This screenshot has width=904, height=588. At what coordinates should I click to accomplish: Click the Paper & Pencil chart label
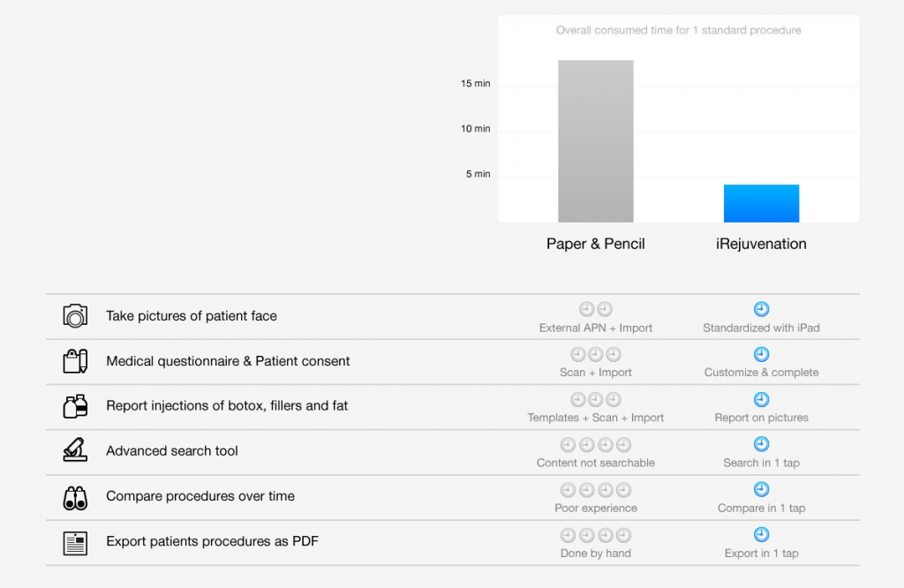click(x=595, y=244)
